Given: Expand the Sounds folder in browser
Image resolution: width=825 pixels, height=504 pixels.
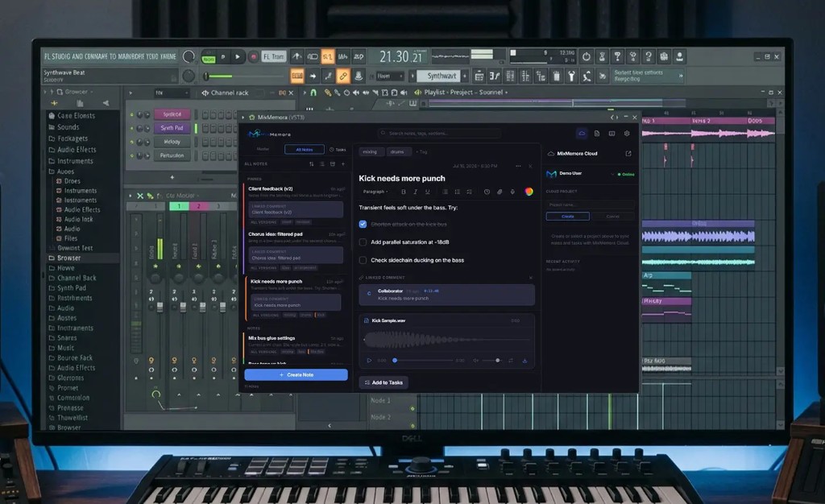Looking at the screenshot, I should pos(64,127).
